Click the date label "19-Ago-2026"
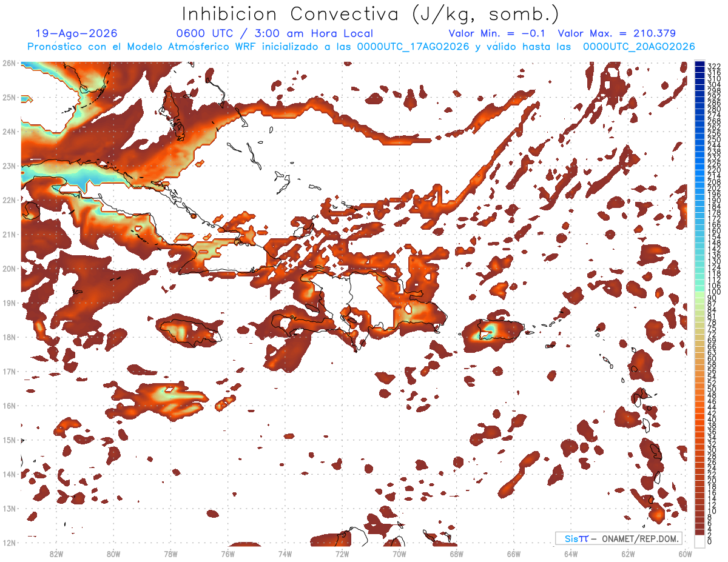728x562 pixels. click(x=76, y=33)
